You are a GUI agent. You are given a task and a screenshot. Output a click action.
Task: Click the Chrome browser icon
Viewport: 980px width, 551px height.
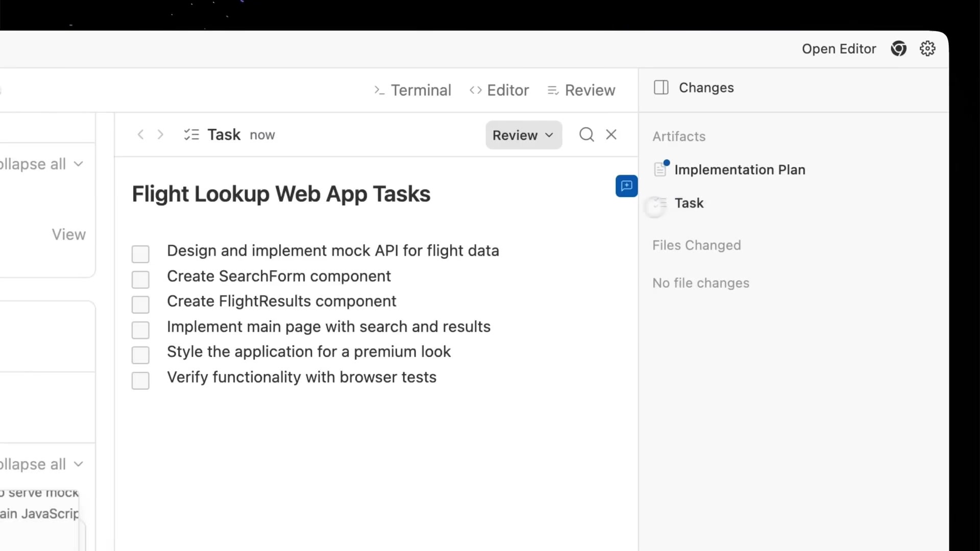898,49
